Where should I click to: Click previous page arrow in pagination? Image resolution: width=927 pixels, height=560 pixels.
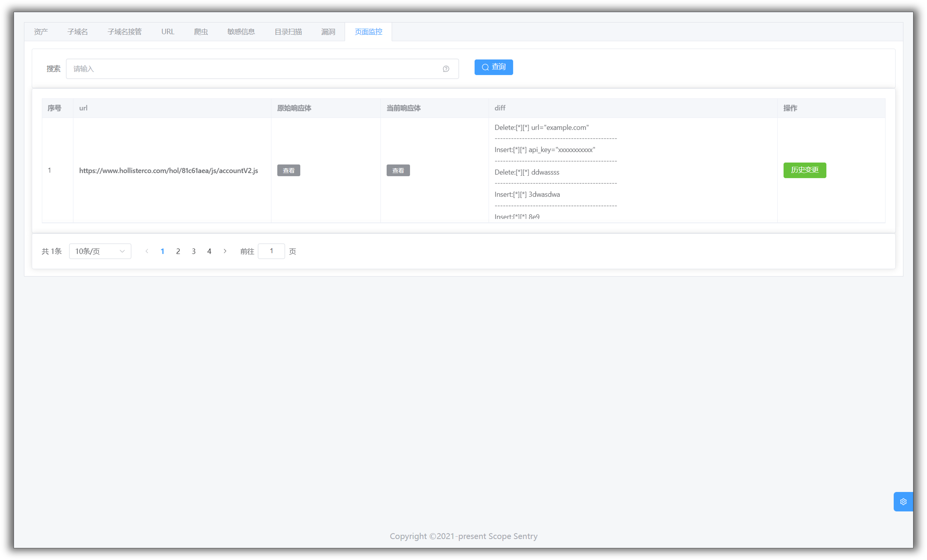click(x=147, y=251)
